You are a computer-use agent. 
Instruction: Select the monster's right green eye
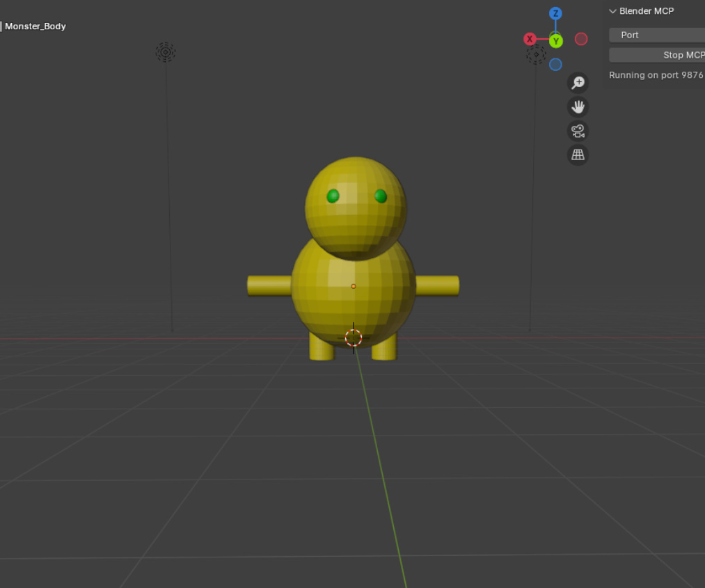(x=381, y=196)
